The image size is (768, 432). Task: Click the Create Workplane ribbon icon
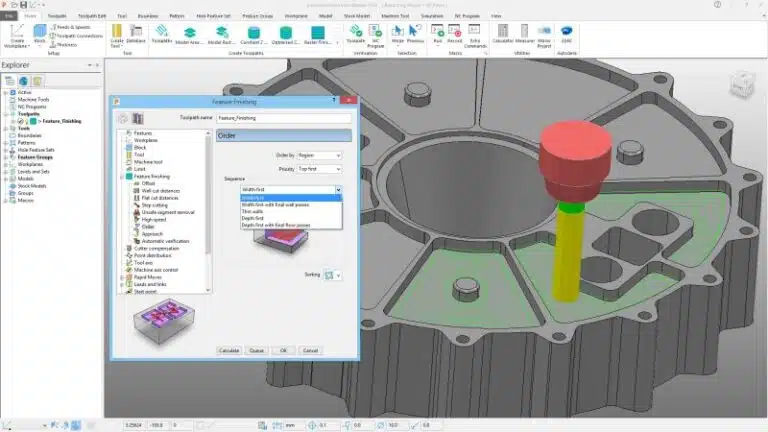(16, 34)
